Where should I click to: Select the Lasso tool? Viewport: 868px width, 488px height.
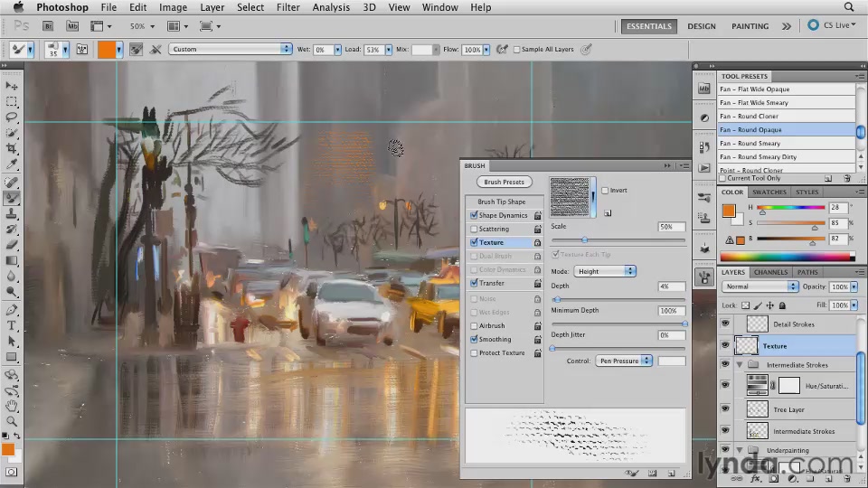(x=12, y=117)
